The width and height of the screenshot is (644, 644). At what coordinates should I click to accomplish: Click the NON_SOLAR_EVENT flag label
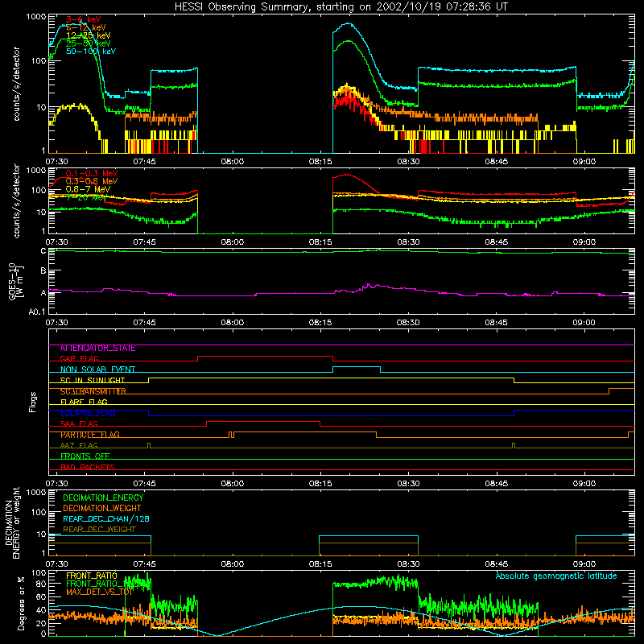point(97,369)
